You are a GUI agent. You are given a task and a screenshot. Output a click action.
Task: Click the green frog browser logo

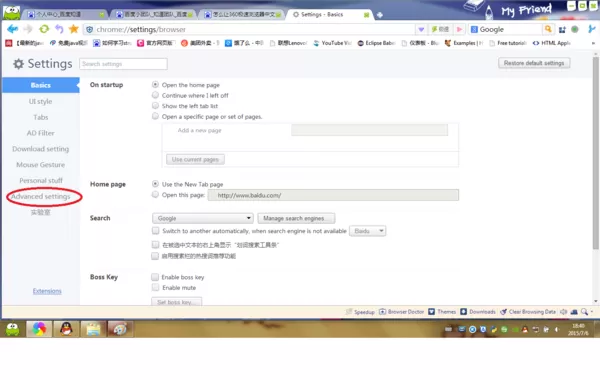[x=11, y=12]
